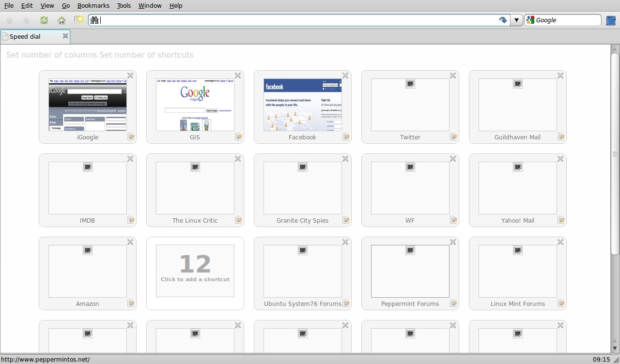Open the iGoogle thumbnail
The width and height of the screenshot is (620, 364).
(88, 105)
